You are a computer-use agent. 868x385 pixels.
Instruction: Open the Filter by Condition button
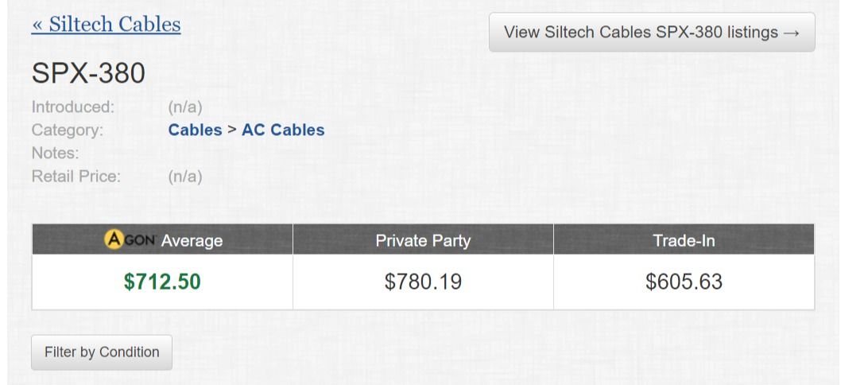click(x=102, y=352)
